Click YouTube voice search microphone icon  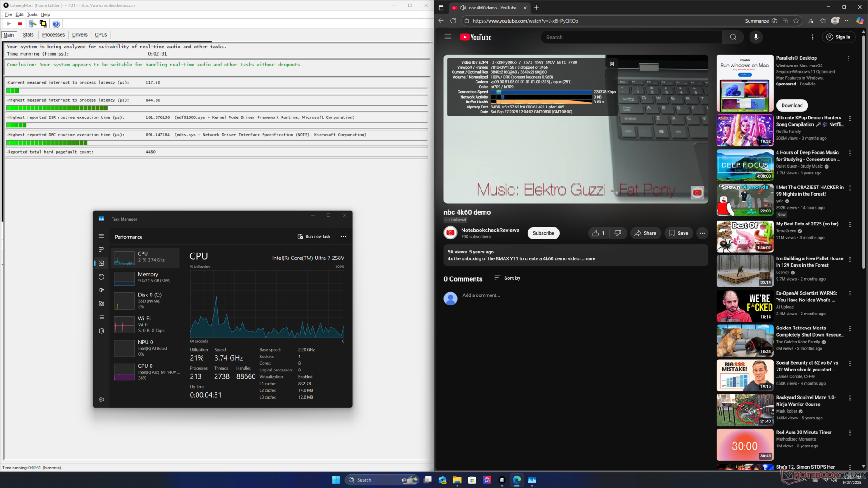tap(756, 37)
